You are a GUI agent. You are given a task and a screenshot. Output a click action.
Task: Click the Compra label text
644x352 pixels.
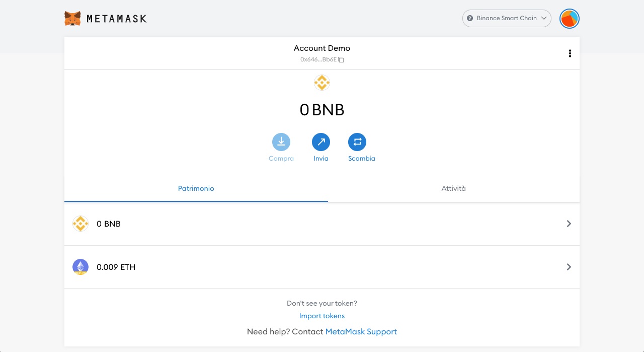click(281, 159)
